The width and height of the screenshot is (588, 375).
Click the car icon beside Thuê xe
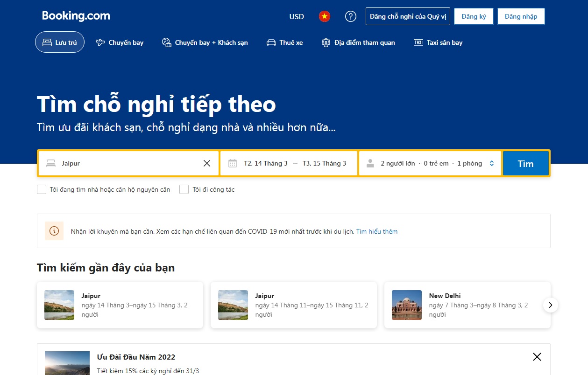tap(271, 42)
